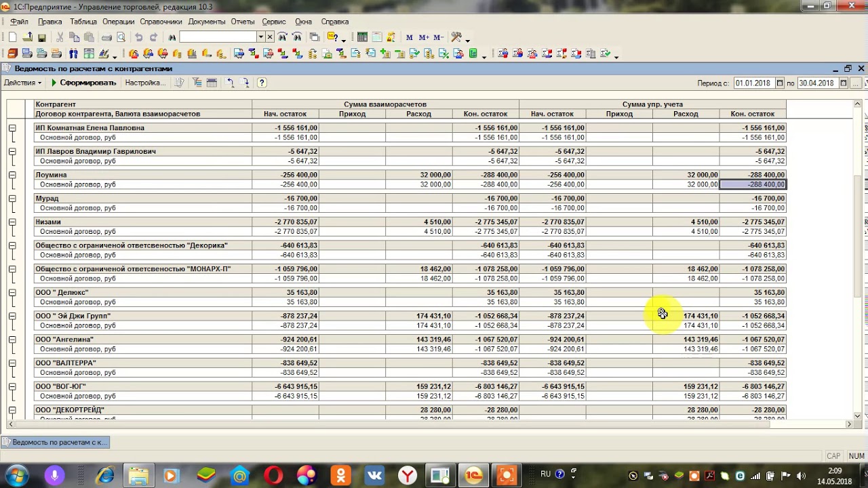Open Internet Explorer from the taskbar
This screenshot has width=868, height=488.
pyautogui.click(x=105, y=476)
